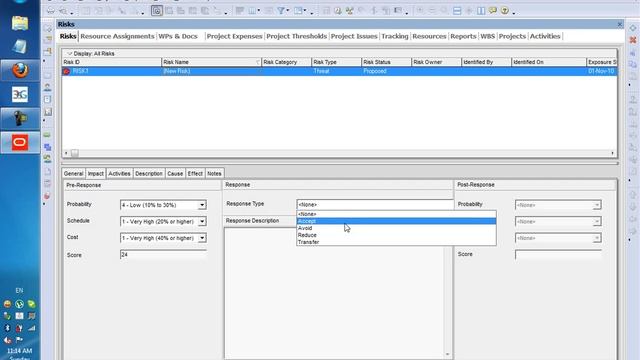Switch to the Project Issues tab
The height and width of the screenshot is (360, 640).
354,36
